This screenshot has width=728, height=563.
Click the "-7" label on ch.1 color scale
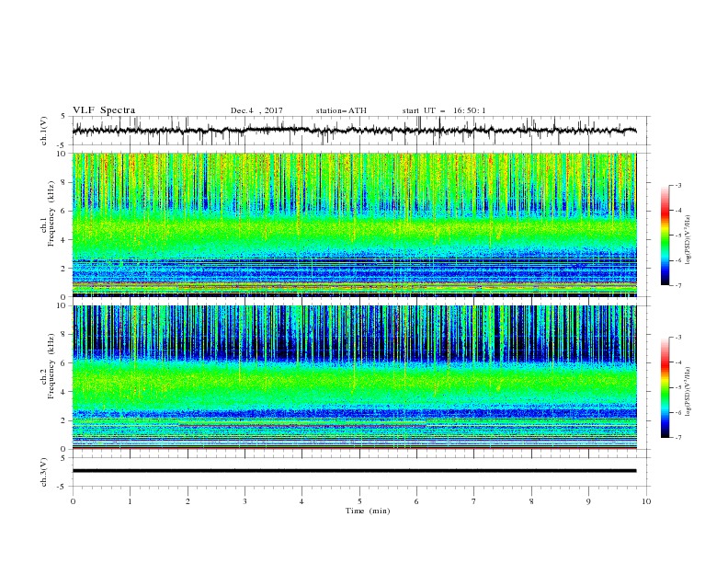(x=678, y=285)
